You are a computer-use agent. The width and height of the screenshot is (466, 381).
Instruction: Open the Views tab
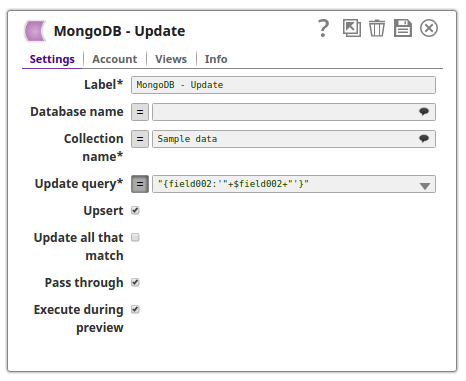coord(171,59)
